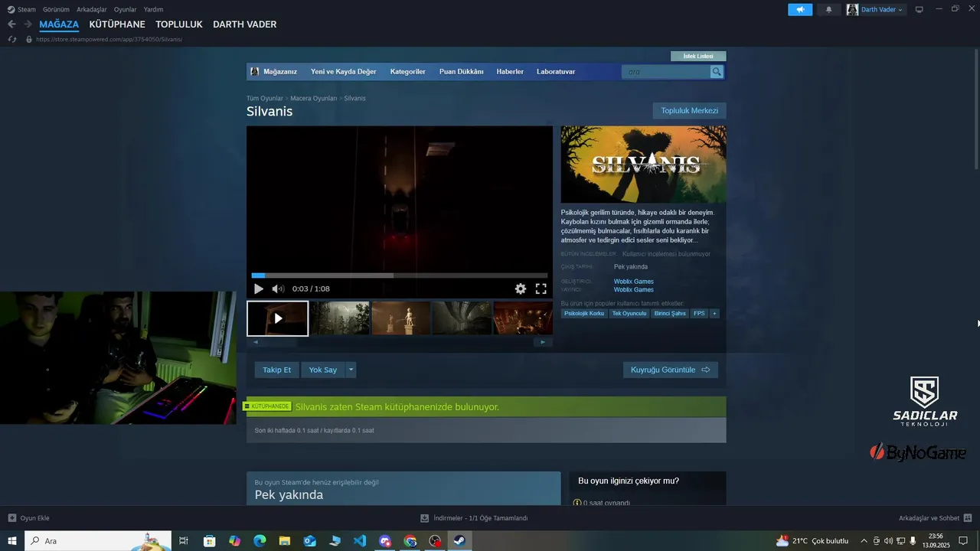Screen dimensions: 980x551
Task: Click Puan Dükkânı in store nav
Action: (x=462, y=72)
